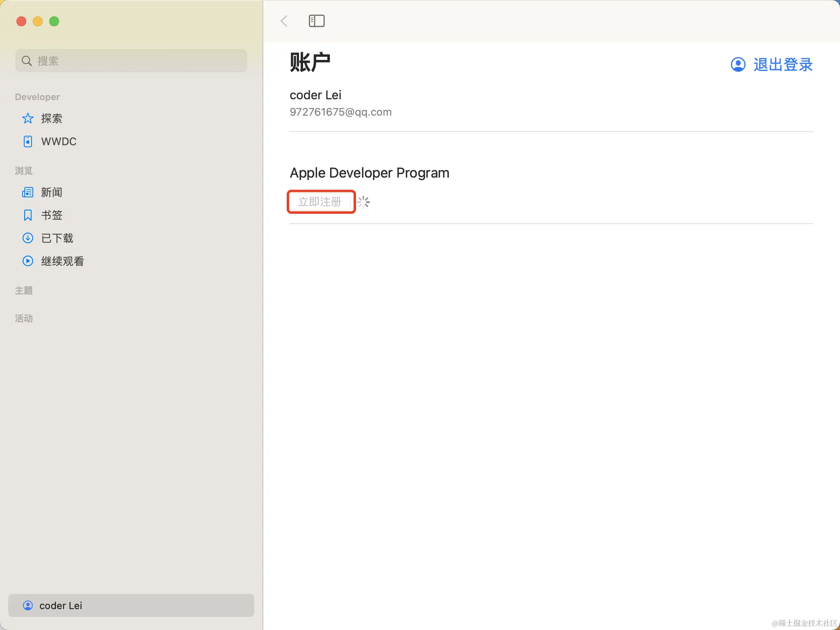Image resolution: width=840 pixels, height=630 pixels.
Task: Click the 账户 page title
Action: click(x=310, y=62)
